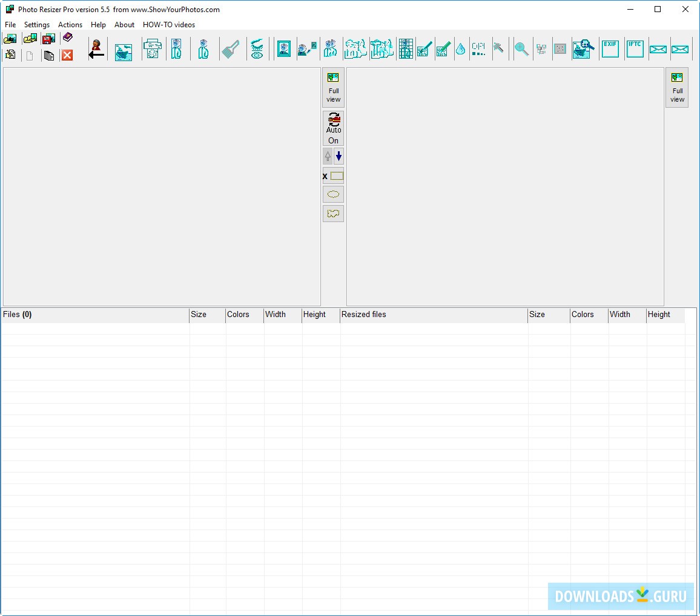Select the paintbrush tool icon
700x616 pixels.
(x=230, y=49)
